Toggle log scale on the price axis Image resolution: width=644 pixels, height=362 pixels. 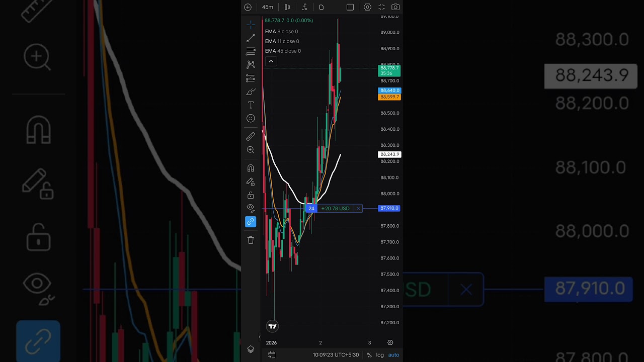click(380, 355)
